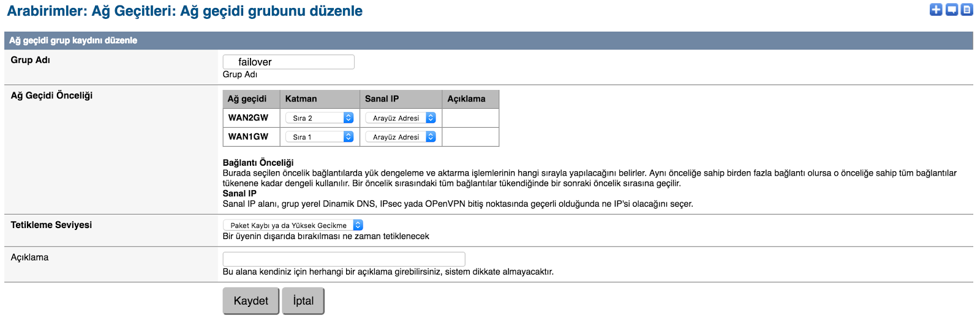This screenshot has height=318, width=980.
Task: Open the WAN1GW Katman dropdown
Action: point(320,137)
